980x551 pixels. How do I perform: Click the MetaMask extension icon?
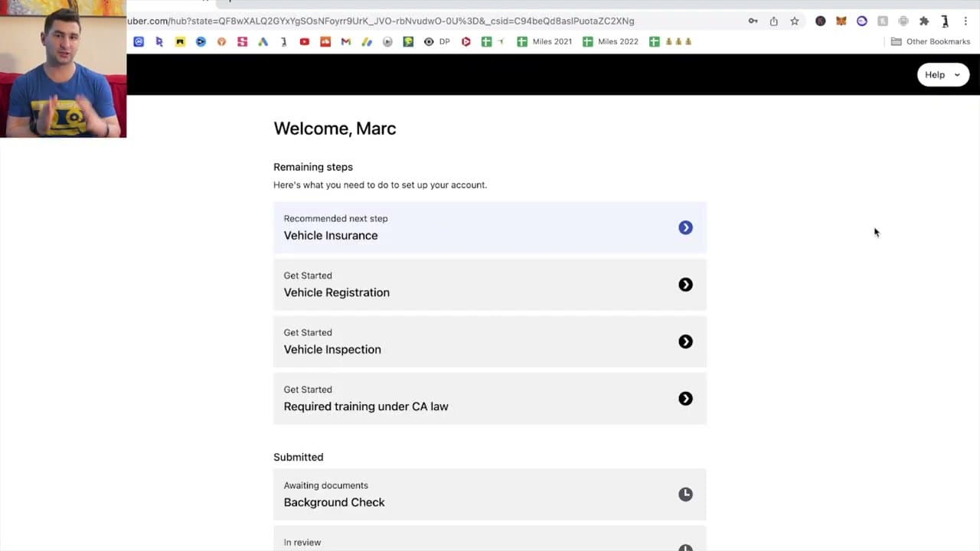(841, 21)
